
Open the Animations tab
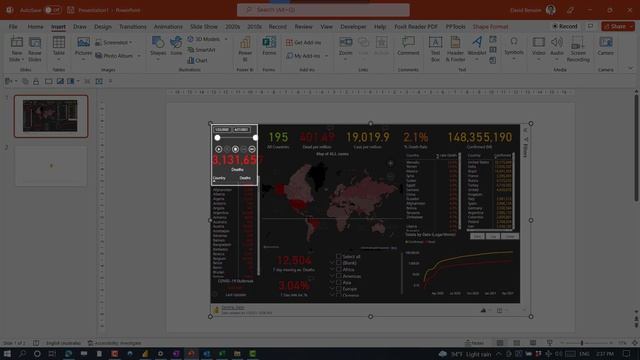click(x=168, y=27)
